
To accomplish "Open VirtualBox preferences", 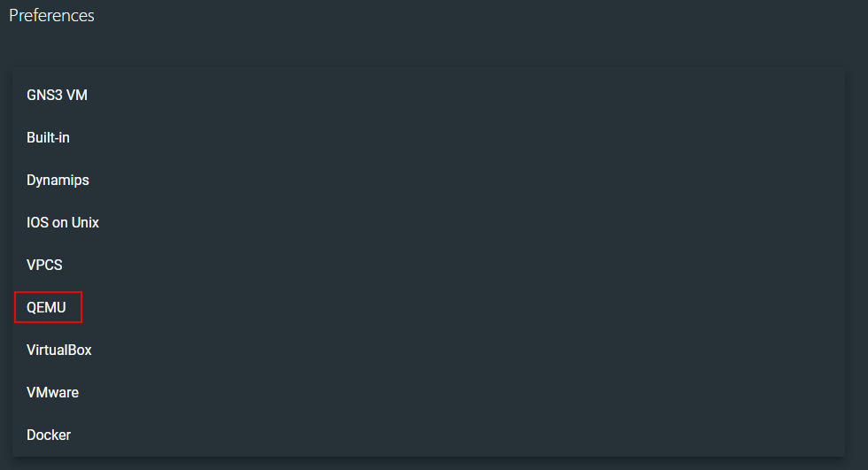I will [x=58, y=350].
